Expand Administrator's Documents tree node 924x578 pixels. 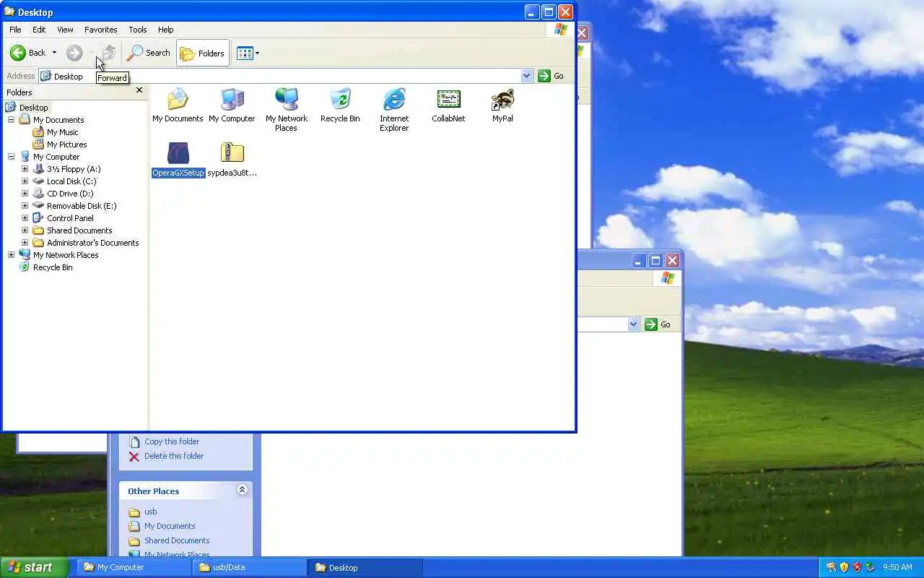click(25, 243)
